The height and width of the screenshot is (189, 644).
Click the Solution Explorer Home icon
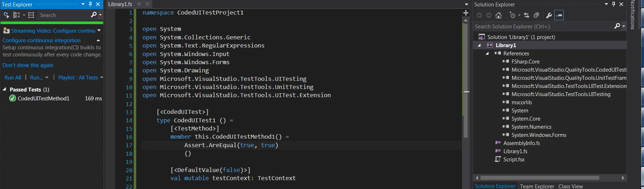pos(499,15)
